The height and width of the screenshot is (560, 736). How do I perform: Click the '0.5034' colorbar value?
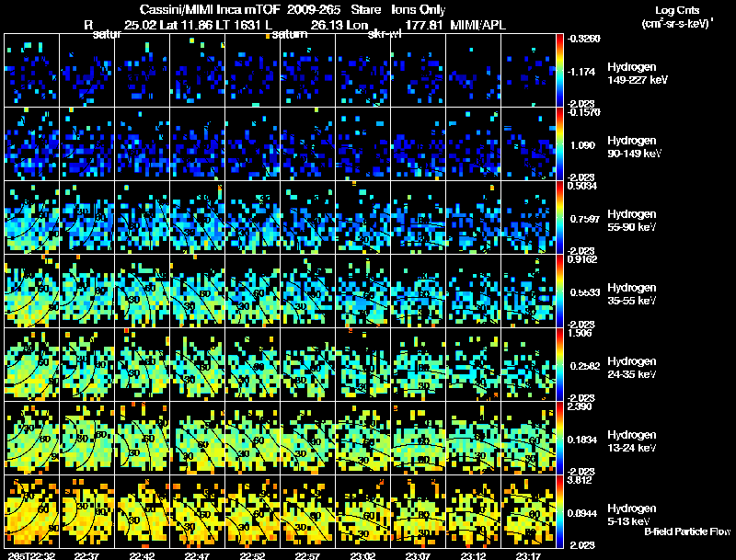(x=582, y=186)
